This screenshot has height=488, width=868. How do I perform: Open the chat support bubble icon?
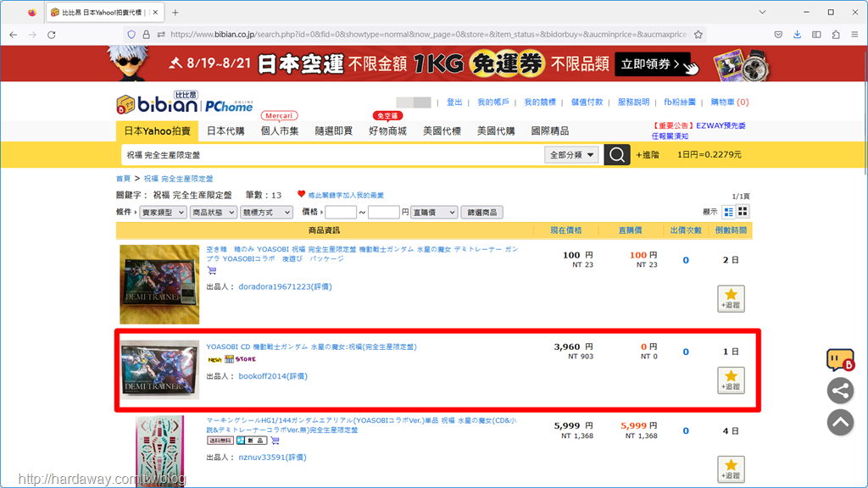click(840, 359)
